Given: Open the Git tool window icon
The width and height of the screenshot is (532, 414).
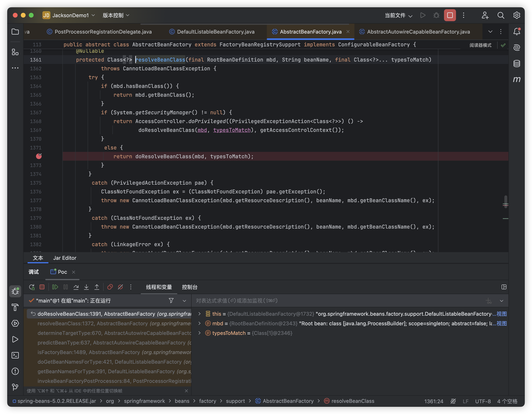Looking at the screenshot, I should (15, 387).
